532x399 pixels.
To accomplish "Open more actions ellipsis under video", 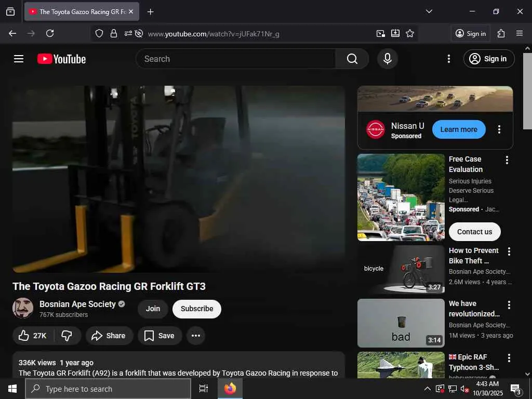I will tap(196, 336).
